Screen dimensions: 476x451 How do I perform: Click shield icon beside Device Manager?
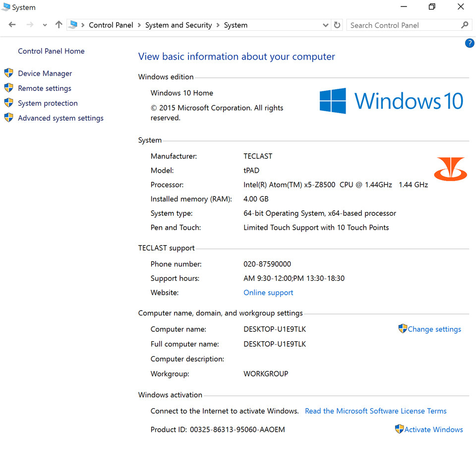pos(9,73)
